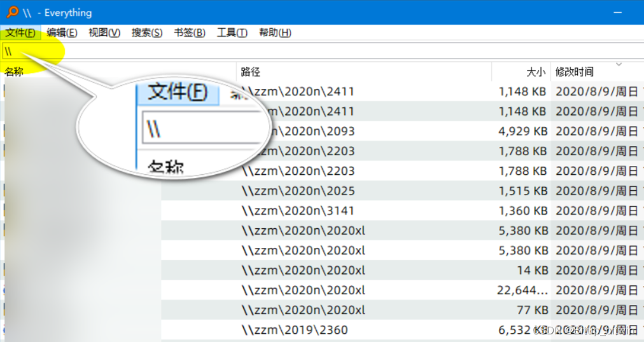The image size is (644, 342).
Task: Select path \\zzm\2020n\3141
Action: pyautogui.click(x=298, y=211)
